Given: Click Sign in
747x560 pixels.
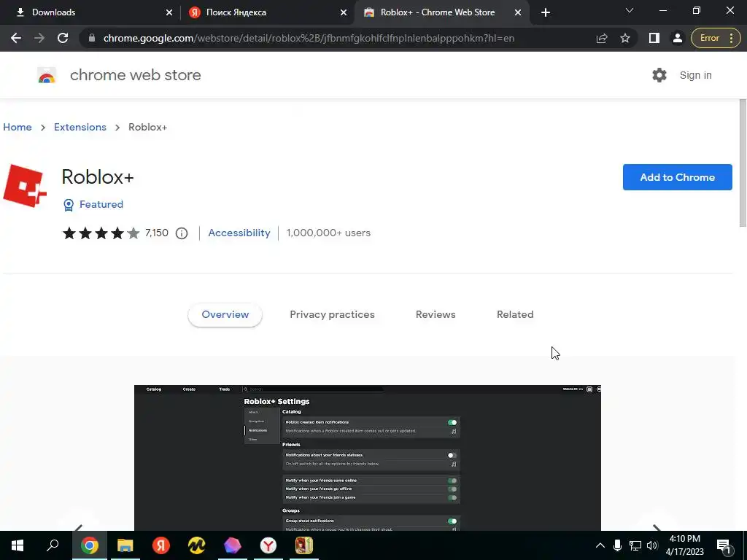Looking at the screenshot, I should [695, 75].
